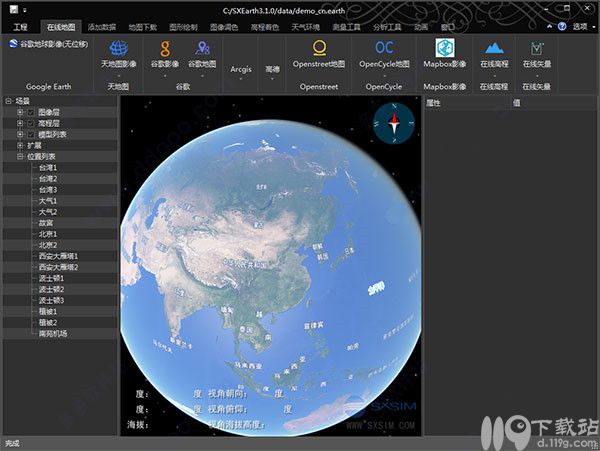
Task: Switch to the 图像调色 tab
Action: click(x=224, y=27)
